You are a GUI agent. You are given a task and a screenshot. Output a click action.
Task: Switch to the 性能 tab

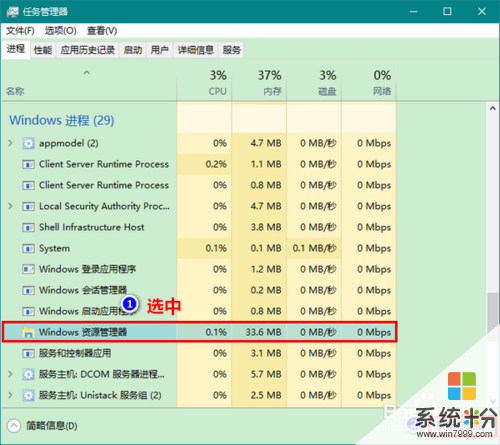[43, 50]
